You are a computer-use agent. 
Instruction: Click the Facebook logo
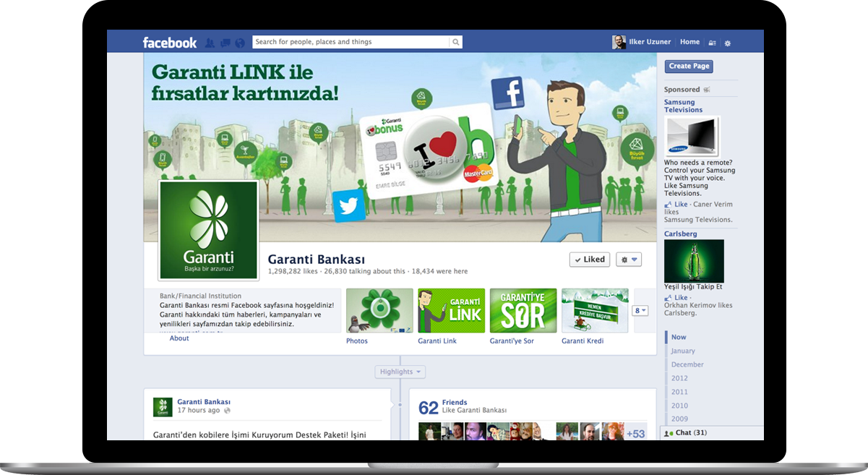(x=170, y=43)
